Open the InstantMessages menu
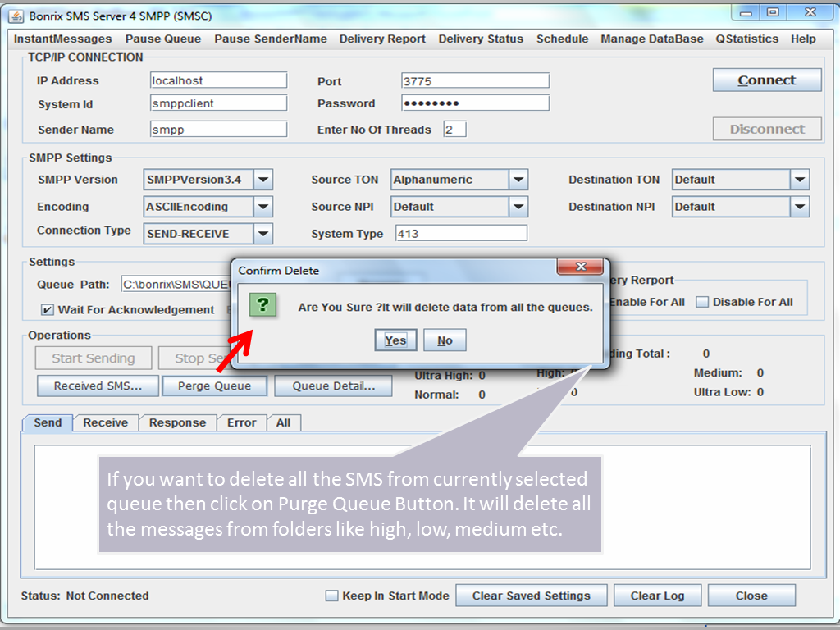Screen dimensions: 840x630 point(62,39)
